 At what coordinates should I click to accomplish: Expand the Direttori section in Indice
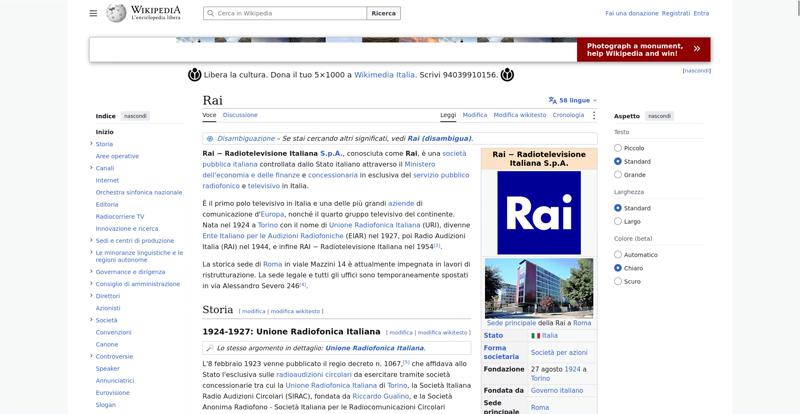point(91,296)
